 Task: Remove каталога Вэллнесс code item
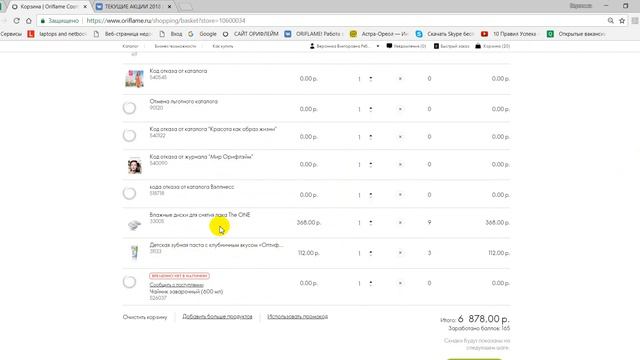[x=400, y=195]
